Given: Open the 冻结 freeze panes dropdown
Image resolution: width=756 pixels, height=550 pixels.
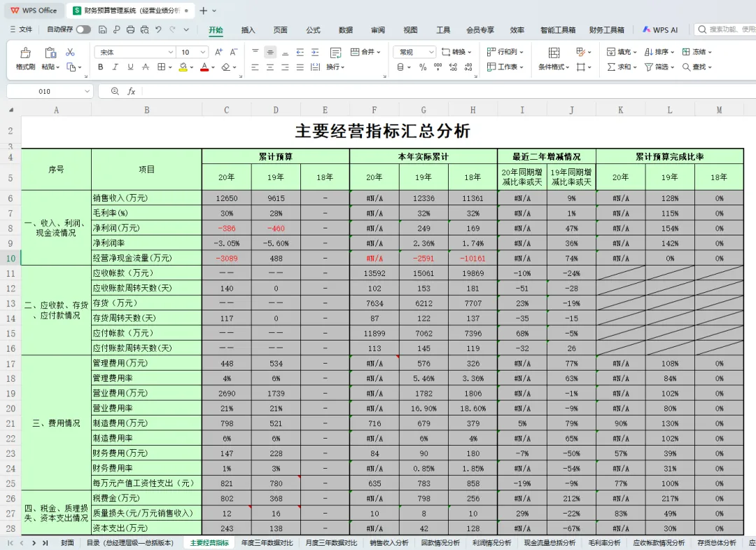Looking at the screenshot, I should (x=697, y=52).
